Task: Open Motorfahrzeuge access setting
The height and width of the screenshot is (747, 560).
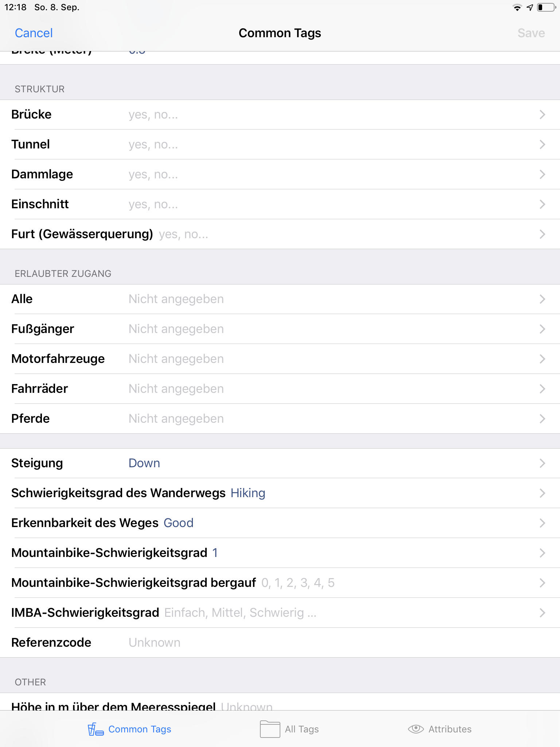Action: pos(280,359)
